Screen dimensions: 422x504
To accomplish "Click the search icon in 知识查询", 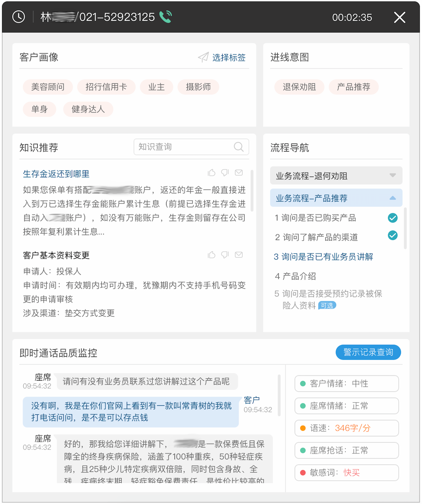I will pyautogui.click(x=238, y=147).
